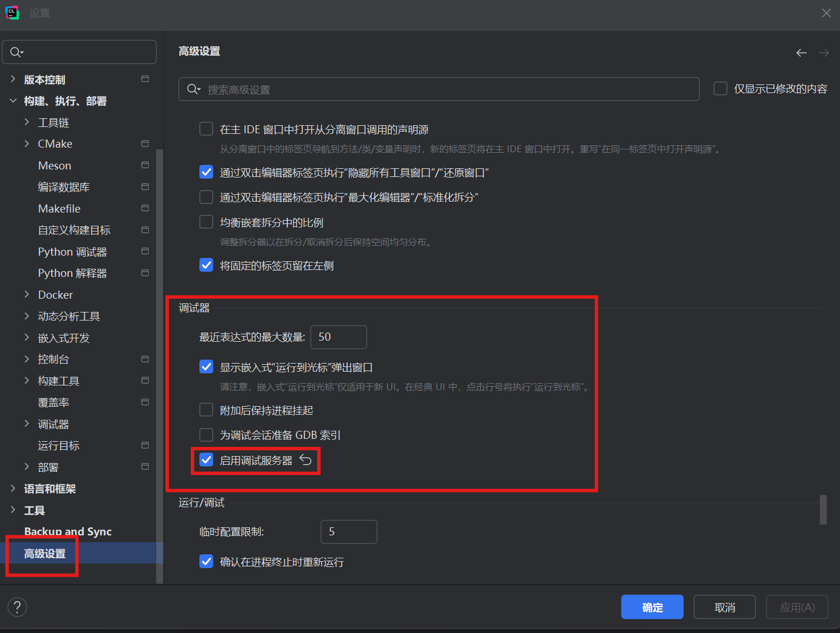Image resolution: width=840 pixels, height=633 pixels.
Task: Expand the Docker tree node
Action: coord(26,294)
